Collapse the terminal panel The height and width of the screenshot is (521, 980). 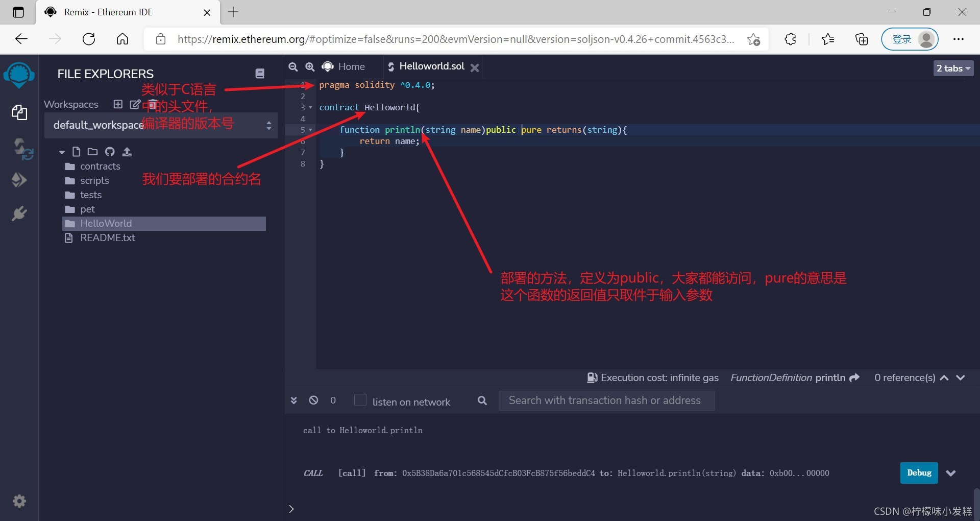pyautogui.click(x=293, y=400)
